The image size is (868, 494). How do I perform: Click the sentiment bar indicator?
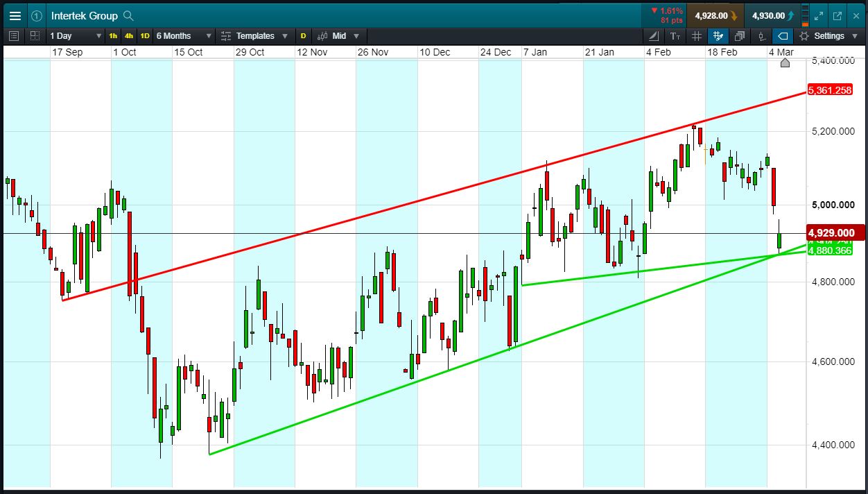tap(804, 15)
